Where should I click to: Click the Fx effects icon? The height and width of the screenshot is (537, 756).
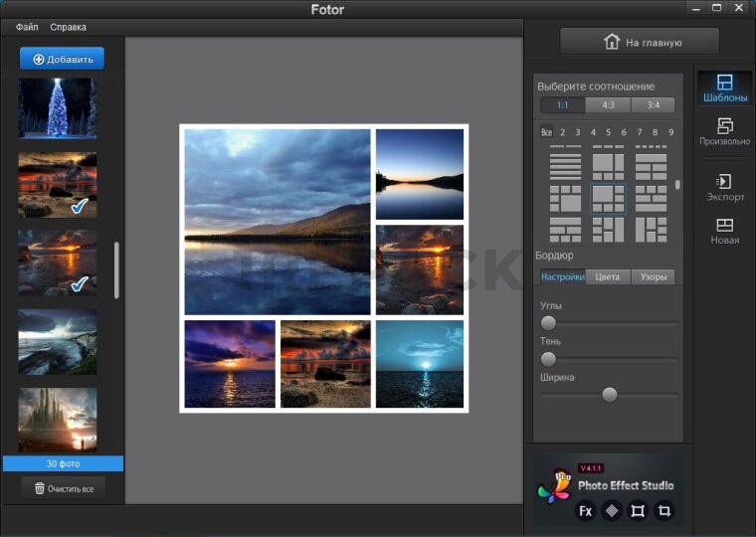[586, 511]
